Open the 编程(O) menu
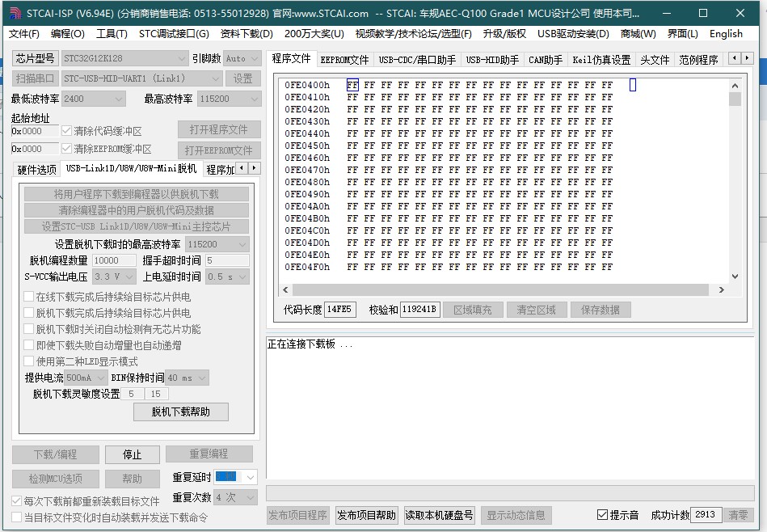 coord(68,34)
